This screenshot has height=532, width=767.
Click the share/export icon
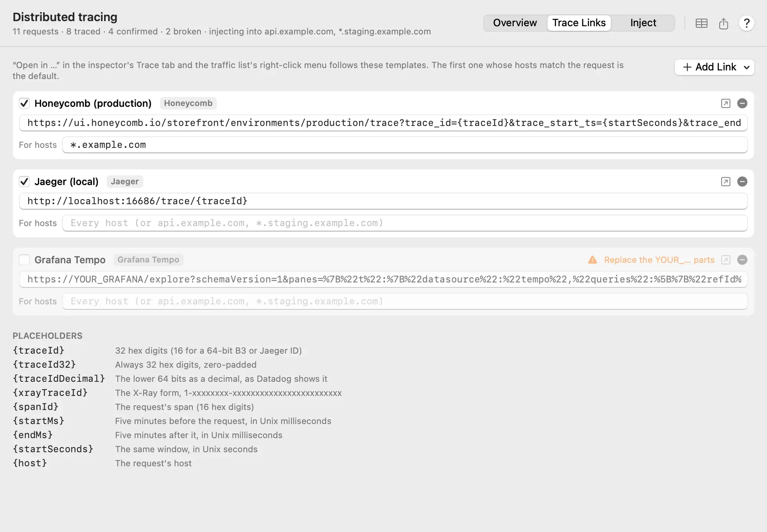click(724, 23)
